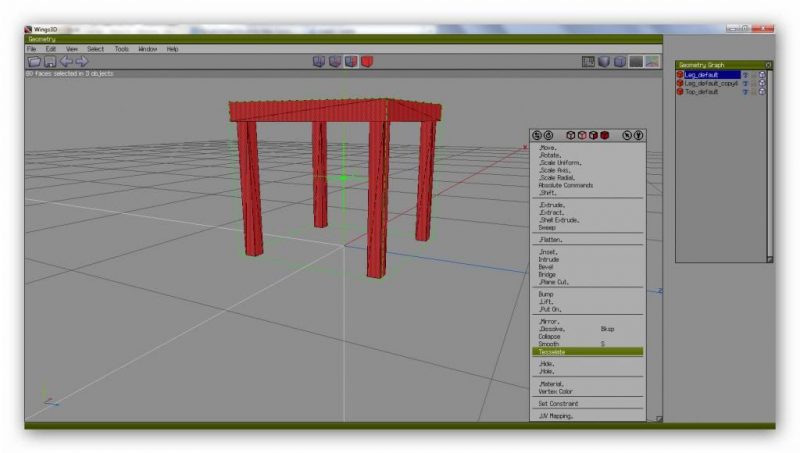Viewport: 800px width, 453px height.
Task: Click the Undo left arrow icon
Action: coord(65,61)
